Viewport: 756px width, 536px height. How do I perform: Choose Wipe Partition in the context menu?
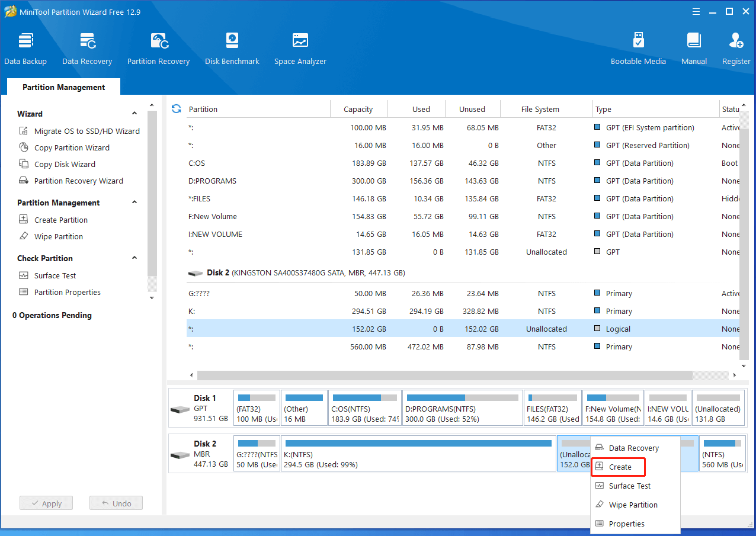click(x=635, y=505)
